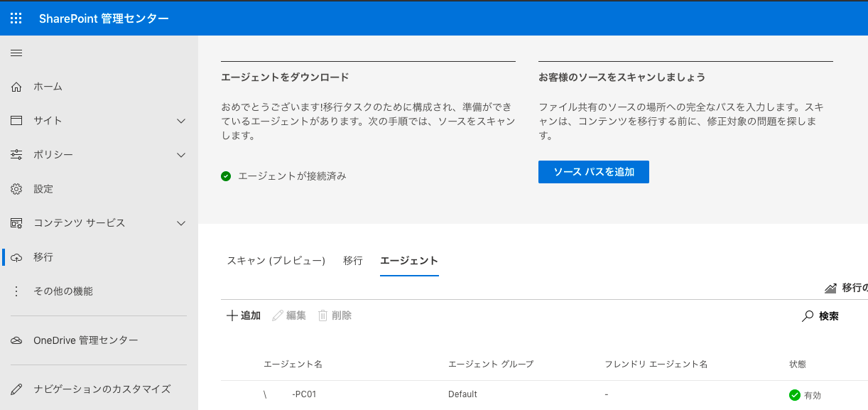Switch to the スキャン (プレビュー) tab
868x410 pixels.
276,261
